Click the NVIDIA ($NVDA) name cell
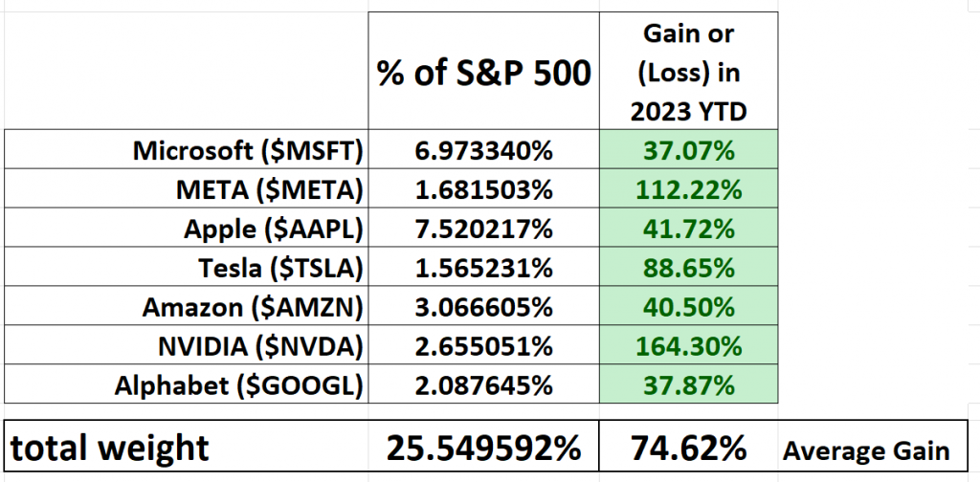980x482 pixels. coord(257,347)
